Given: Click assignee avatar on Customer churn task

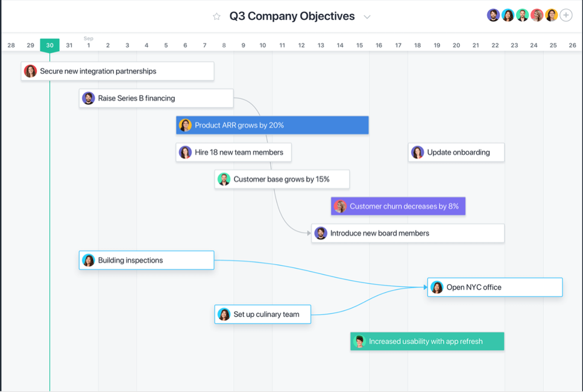Looking at the screenshot, I should (340, 207).
